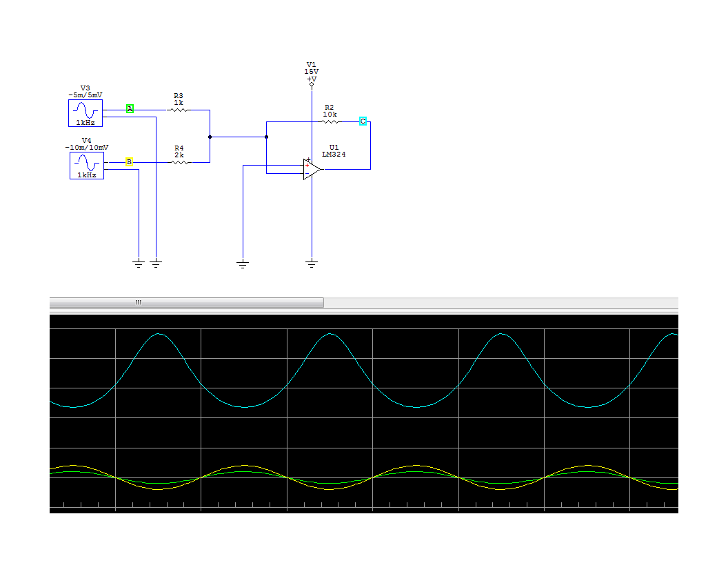Image resolution: width=728 pixels, height=563 pixels.
Task: Click ground symbol of non-inverting input
Action: tap(243, 264)
